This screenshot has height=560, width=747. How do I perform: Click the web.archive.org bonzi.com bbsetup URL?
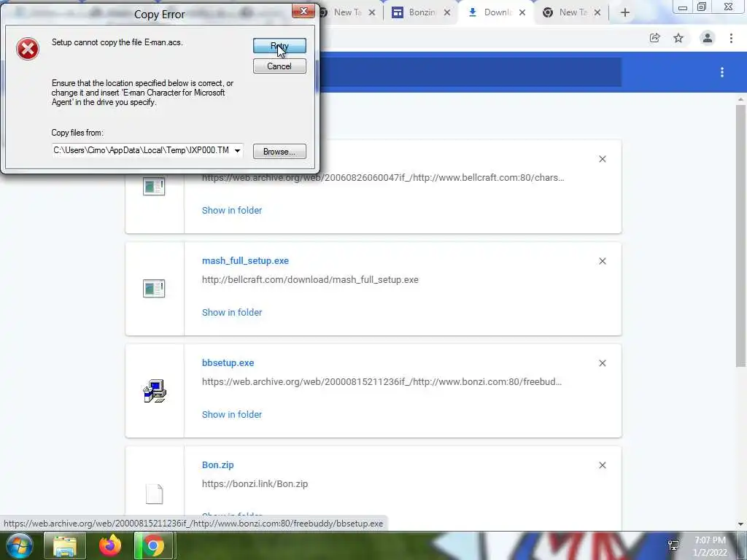tap(382, 381)
